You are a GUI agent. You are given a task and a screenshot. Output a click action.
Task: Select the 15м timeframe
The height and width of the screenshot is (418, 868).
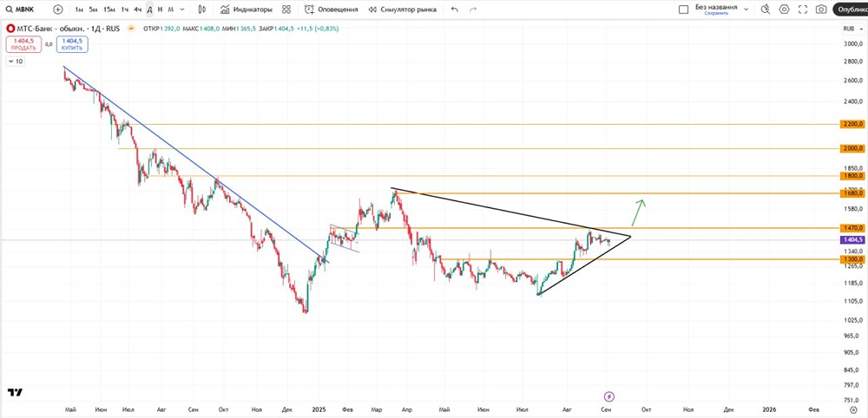point(109,10)
